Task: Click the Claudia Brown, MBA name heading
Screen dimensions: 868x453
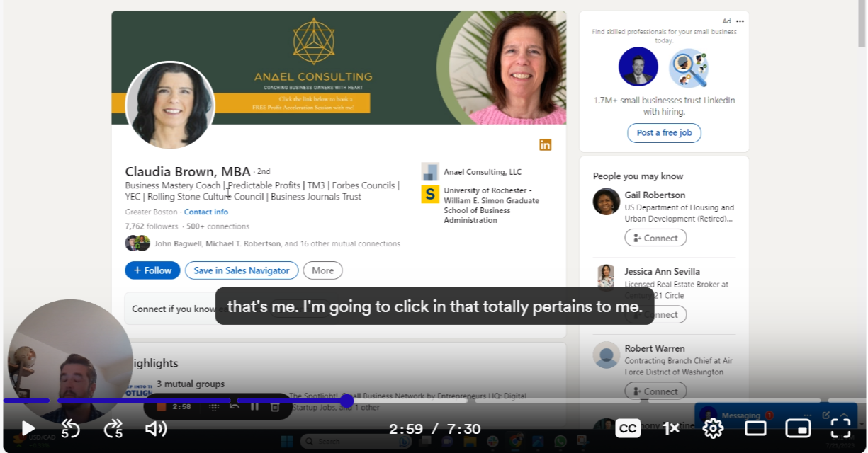Action: point(188,171)
